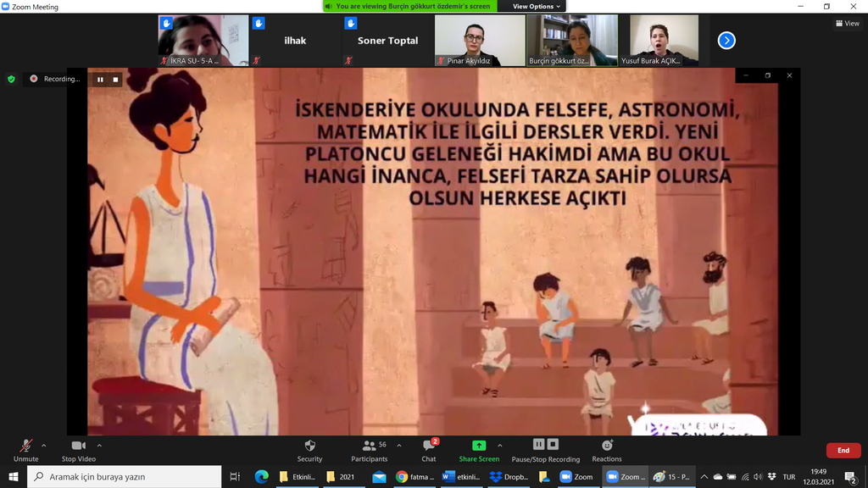Open the Chat panel
This screenshot has width=868, height=488.
click(429, 451)
